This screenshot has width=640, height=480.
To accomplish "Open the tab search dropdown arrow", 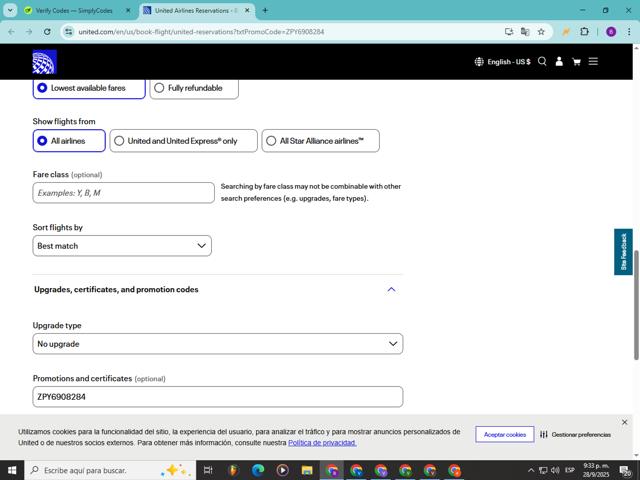I will [10, 10].
